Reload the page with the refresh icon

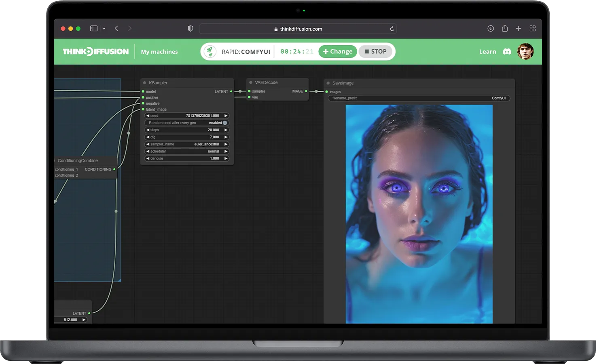tap(392, 29)
